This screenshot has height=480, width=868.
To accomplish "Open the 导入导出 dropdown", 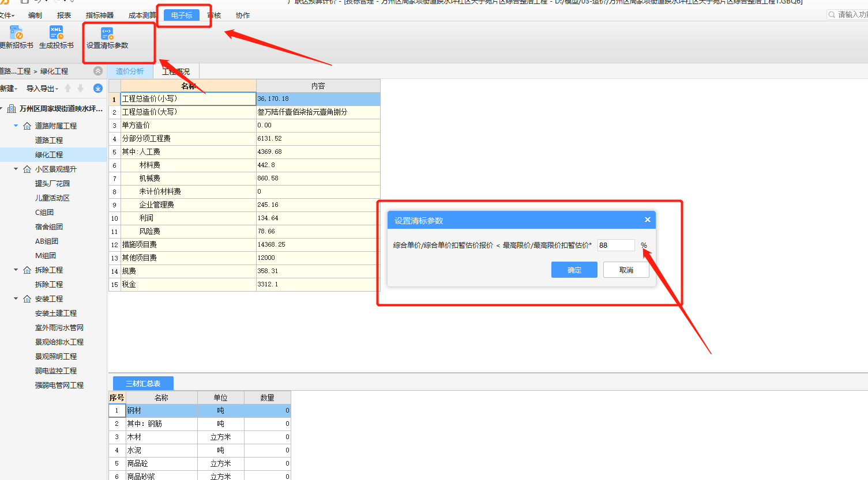I will point(42,88).
